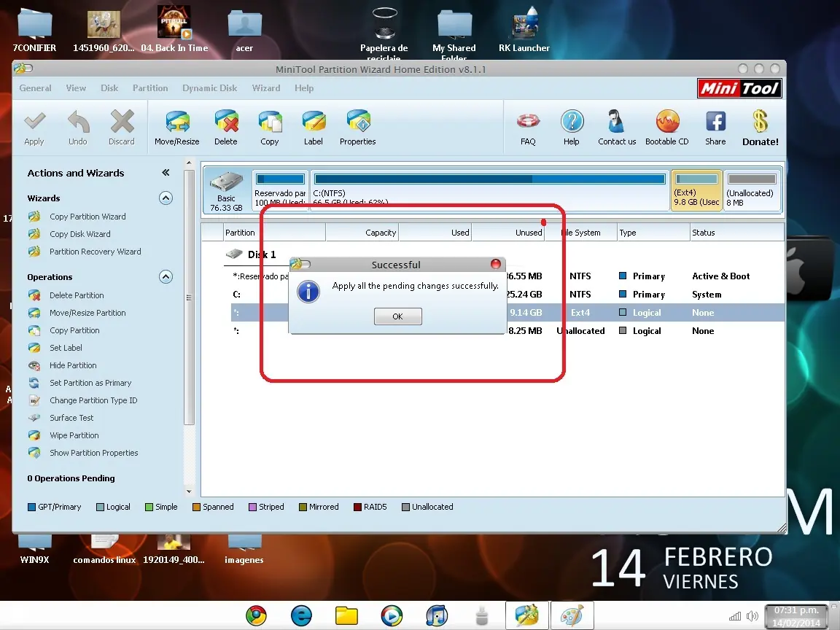Open the Wizard menu
840x630 pixels.
click(x=266, y=87)
